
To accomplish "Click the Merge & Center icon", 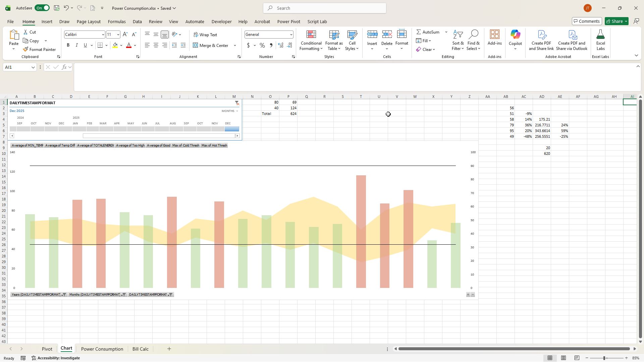I will click(x=196, y=45).
